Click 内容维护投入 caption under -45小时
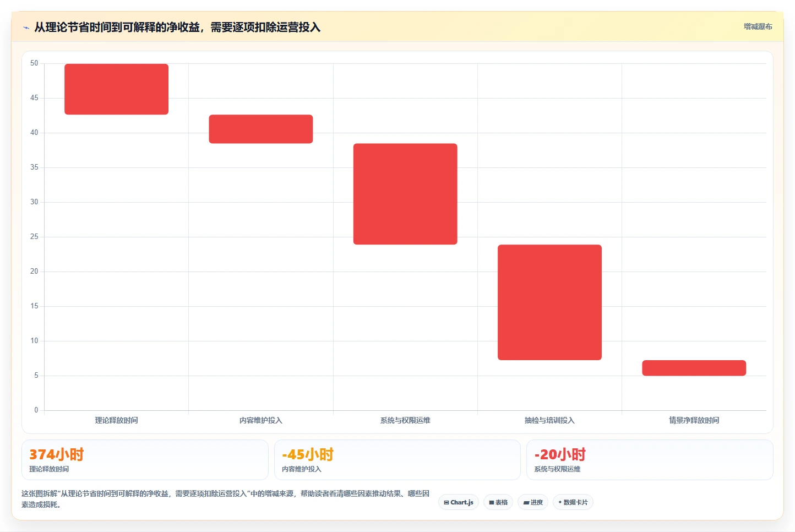795x532 pixels. [x=301, y=469]
